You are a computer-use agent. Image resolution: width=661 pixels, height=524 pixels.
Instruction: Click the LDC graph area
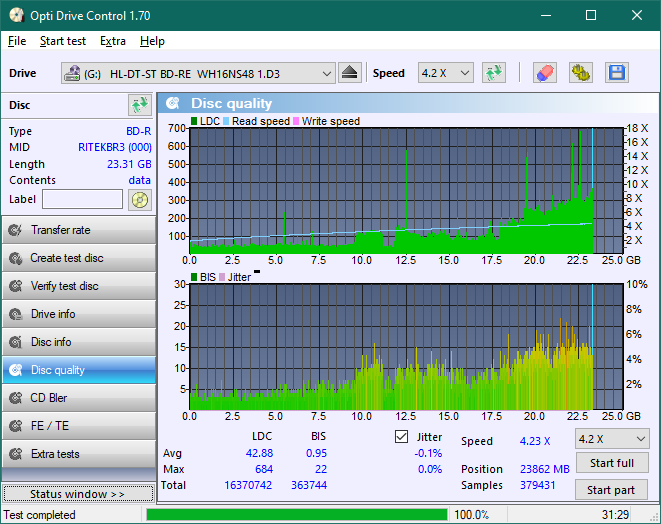(406, 191)
